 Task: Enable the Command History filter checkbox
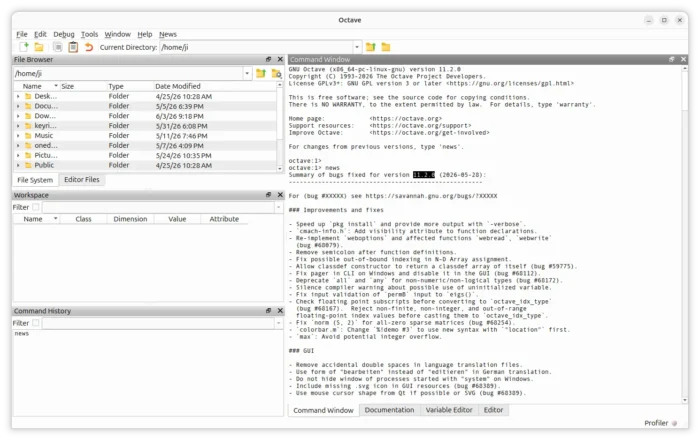point(36,323)
